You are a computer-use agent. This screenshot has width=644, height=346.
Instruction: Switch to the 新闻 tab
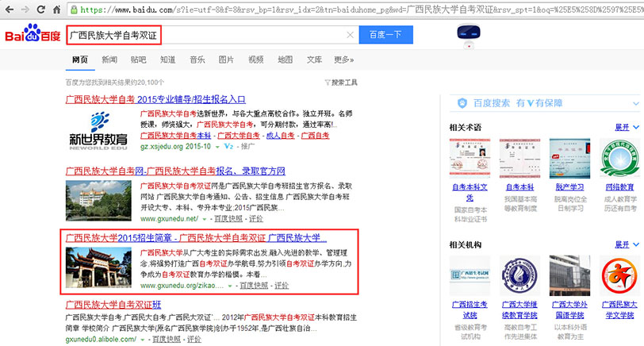[109, 60]
